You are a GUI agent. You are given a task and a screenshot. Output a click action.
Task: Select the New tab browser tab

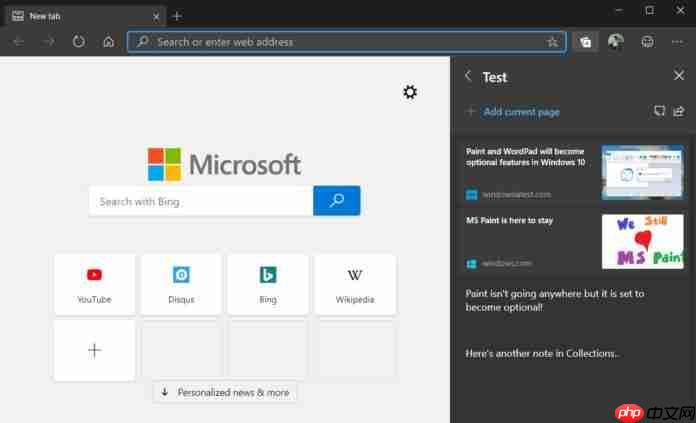(84, 16)
